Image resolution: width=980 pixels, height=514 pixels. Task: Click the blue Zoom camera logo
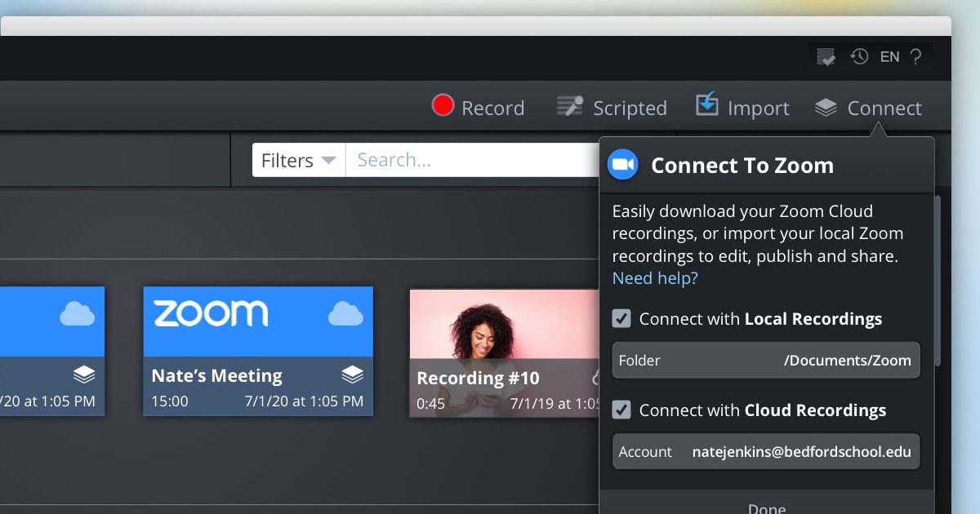[623, 165]
